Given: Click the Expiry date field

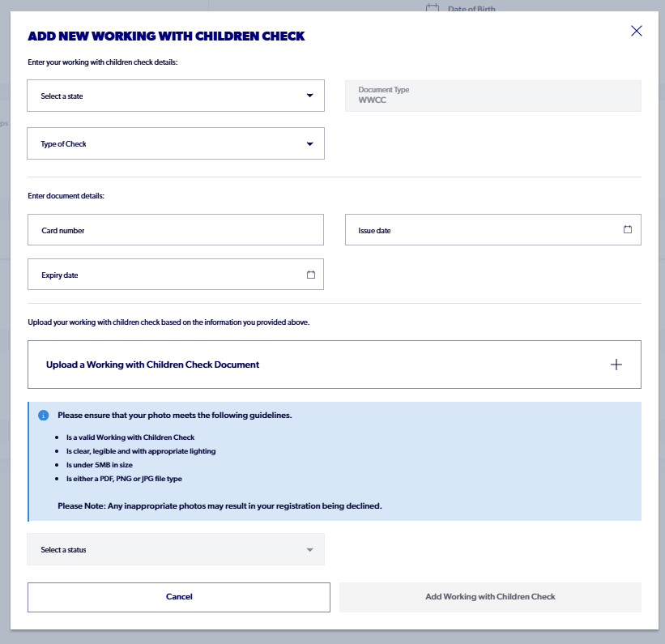Looking at the screenshot, I should pyautogui.click(x=176, y=275).
